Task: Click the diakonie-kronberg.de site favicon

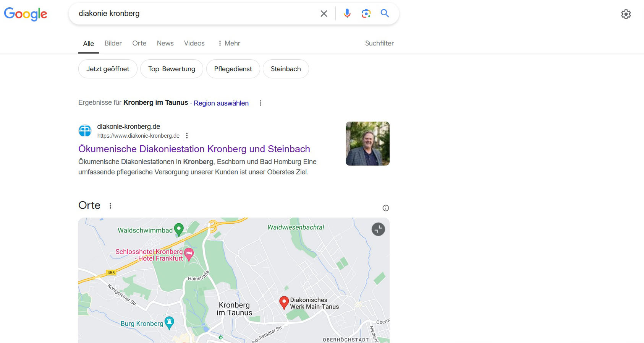Action: [x=85, y=131]
